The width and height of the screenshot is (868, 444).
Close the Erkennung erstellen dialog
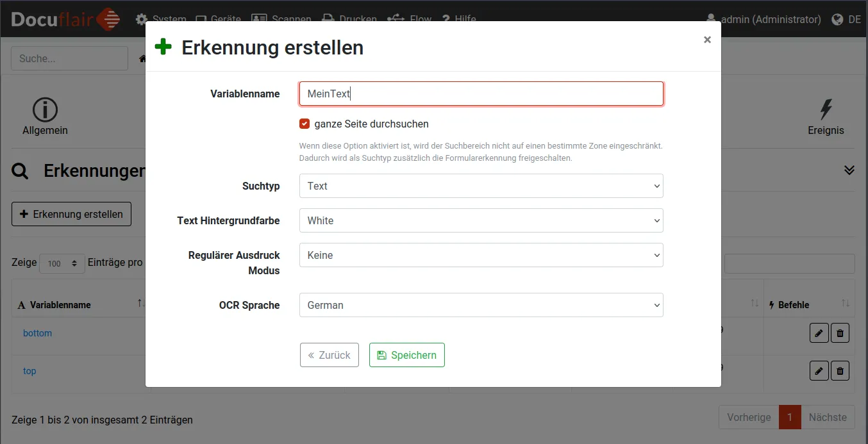pyautogui.click(x=707, y=40)
